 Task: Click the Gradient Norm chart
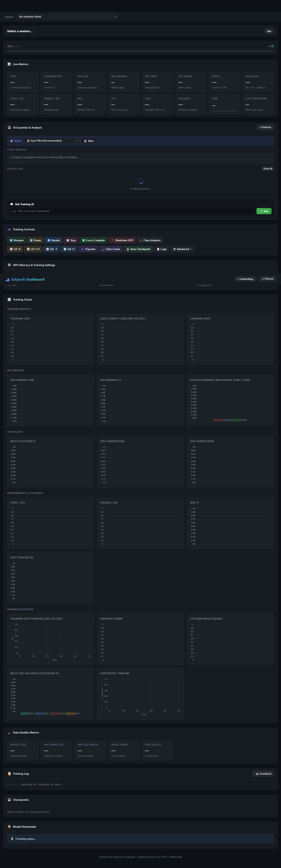[140, 639]
